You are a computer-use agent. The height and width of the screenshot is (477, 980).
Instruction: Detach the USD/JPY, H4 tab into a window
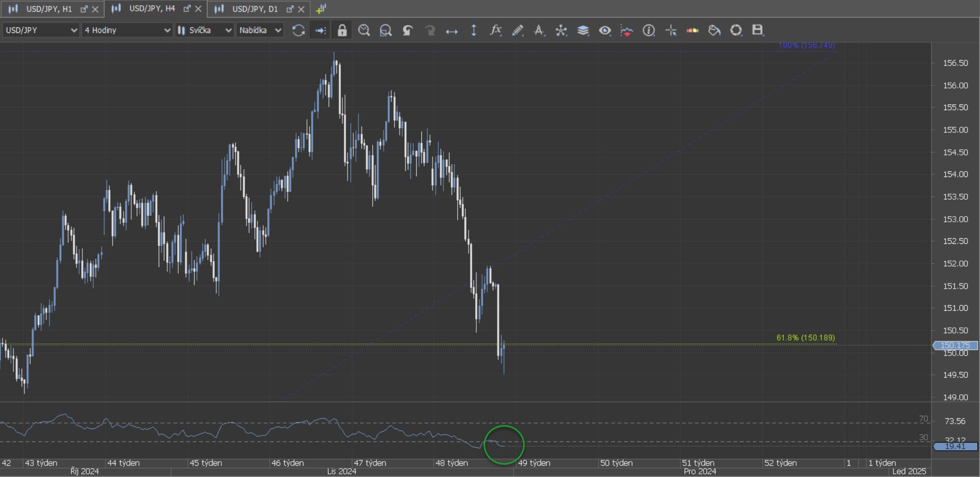tap(187, 9)
